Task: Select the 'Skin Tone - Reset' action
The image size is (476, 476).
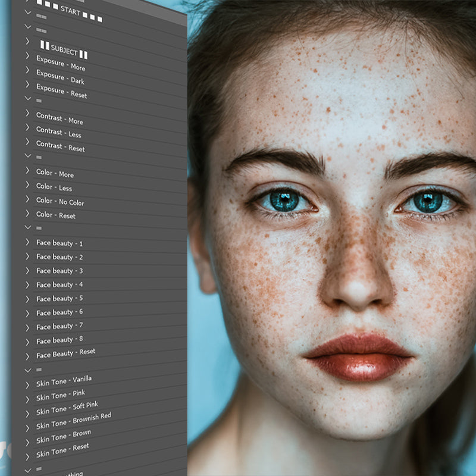Action: coord(62,450)
